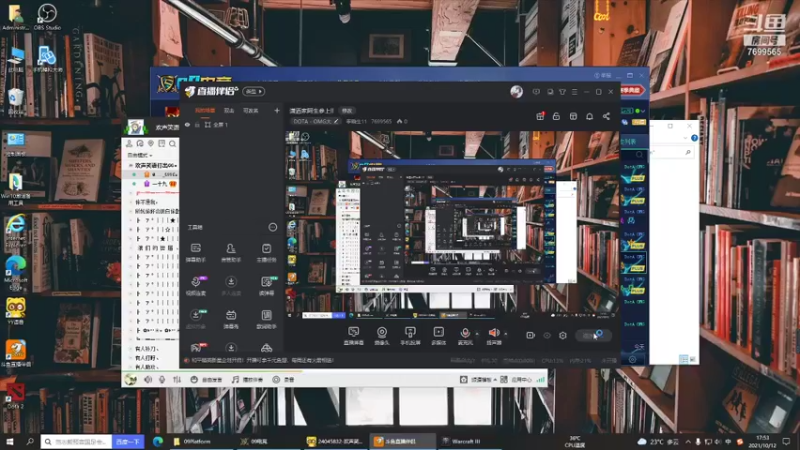Open the Windows Start menu
Image resolution: width=800 pixels, height=450 pixels.
(10, 441)
